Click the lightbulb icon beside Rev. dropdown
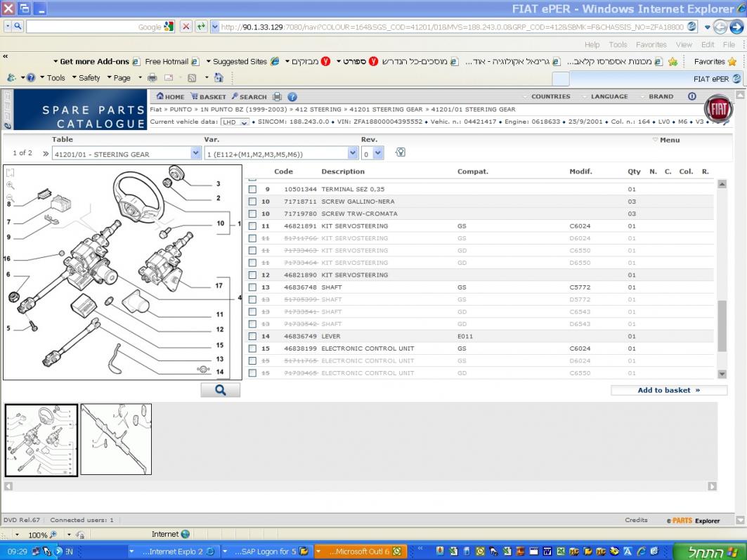747x560 pixels. tap(400, 152)
